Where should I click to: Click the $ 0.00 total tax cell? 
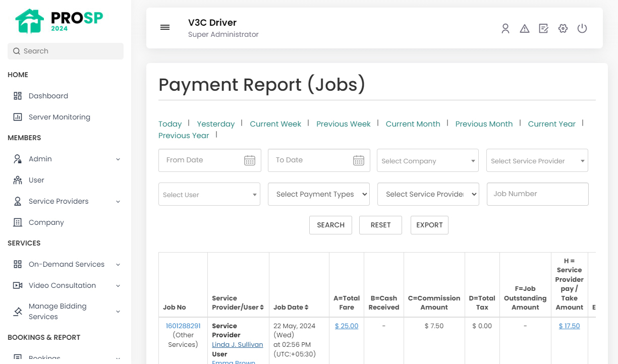[x=482, y=326]
